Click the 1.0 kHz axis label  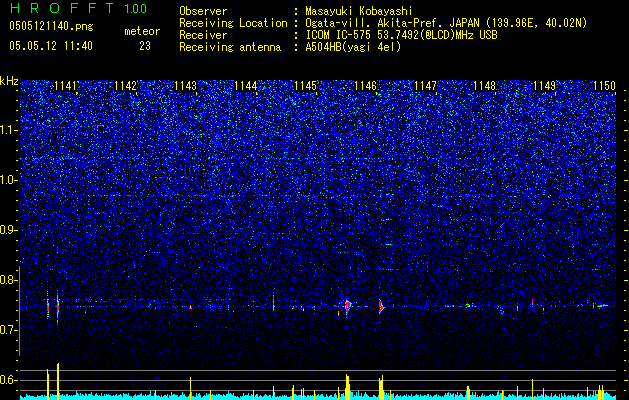[9, 181]
